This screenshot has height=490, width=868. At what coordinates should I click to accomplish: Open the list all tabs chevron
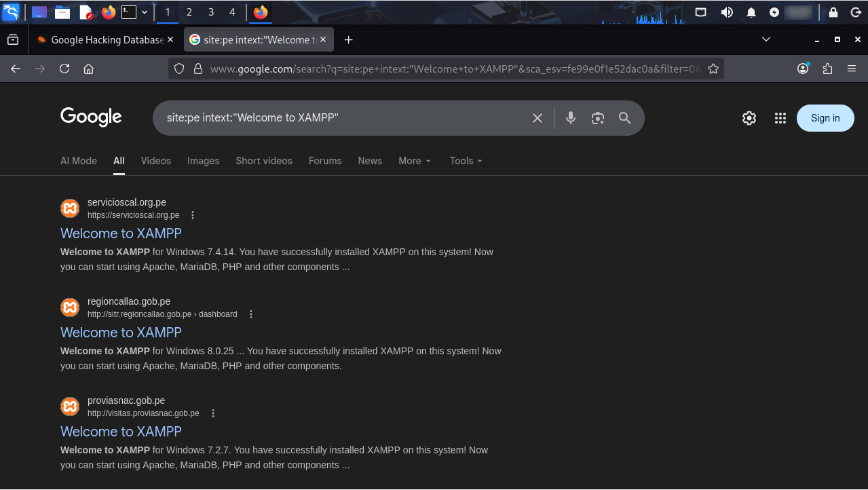(766, 39)
